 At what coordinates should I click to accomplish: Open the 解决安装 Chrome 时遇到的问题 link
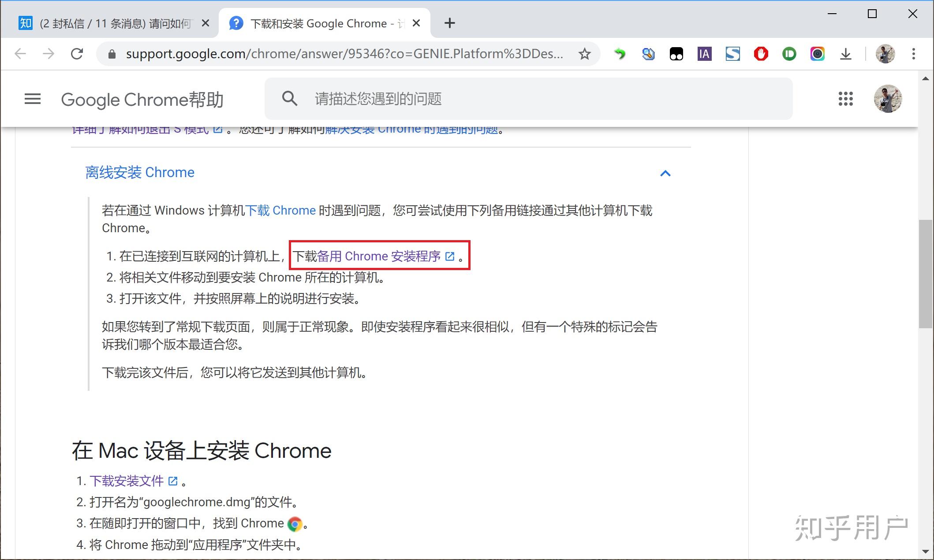(411, 130)
